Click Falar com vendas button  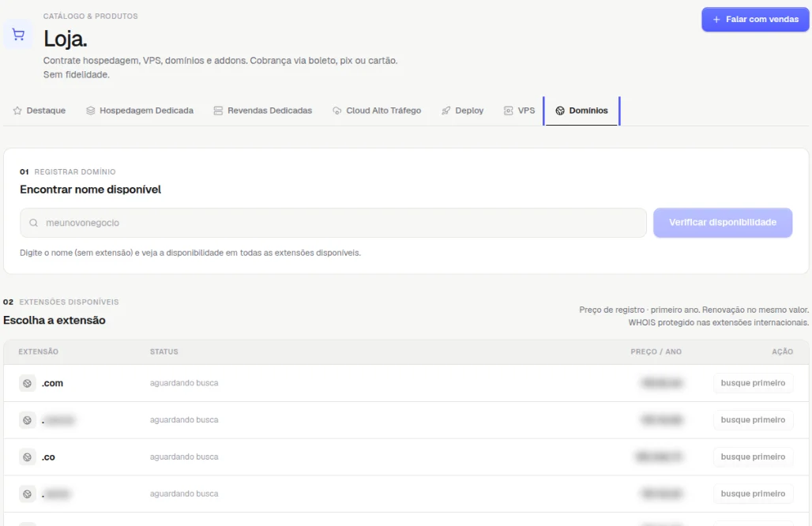[x=756, y=20]
